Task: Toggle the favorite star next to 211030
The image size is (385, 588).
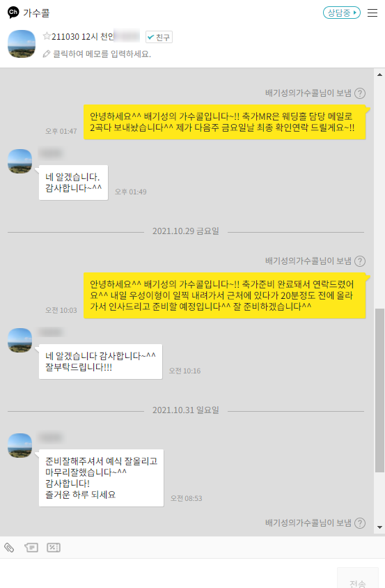Action: 47,36
